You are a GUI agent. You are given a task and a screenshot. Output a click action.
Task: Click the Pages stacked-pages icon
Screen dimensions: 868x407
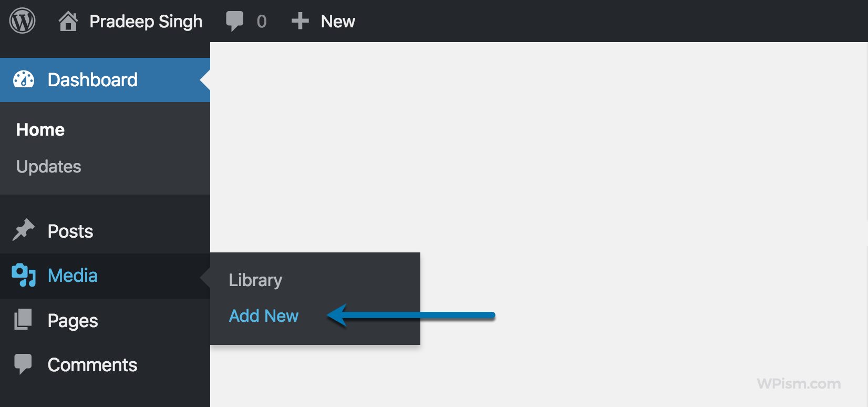click(23, 320)
